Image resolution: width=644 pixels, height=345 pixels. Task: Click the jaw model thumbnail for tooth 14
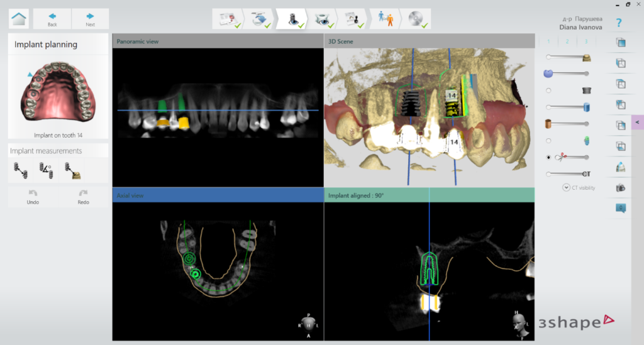point(58,93)
